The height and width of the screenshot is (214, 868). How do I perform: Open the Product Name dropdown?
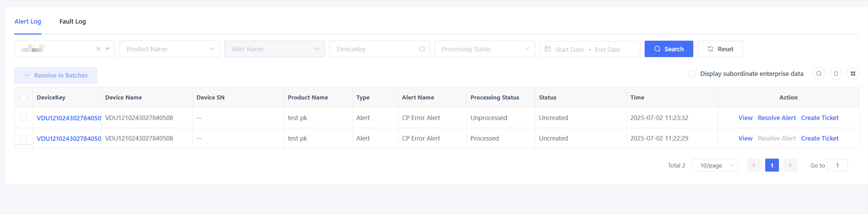pyautogui.click(x=169, y=49)
